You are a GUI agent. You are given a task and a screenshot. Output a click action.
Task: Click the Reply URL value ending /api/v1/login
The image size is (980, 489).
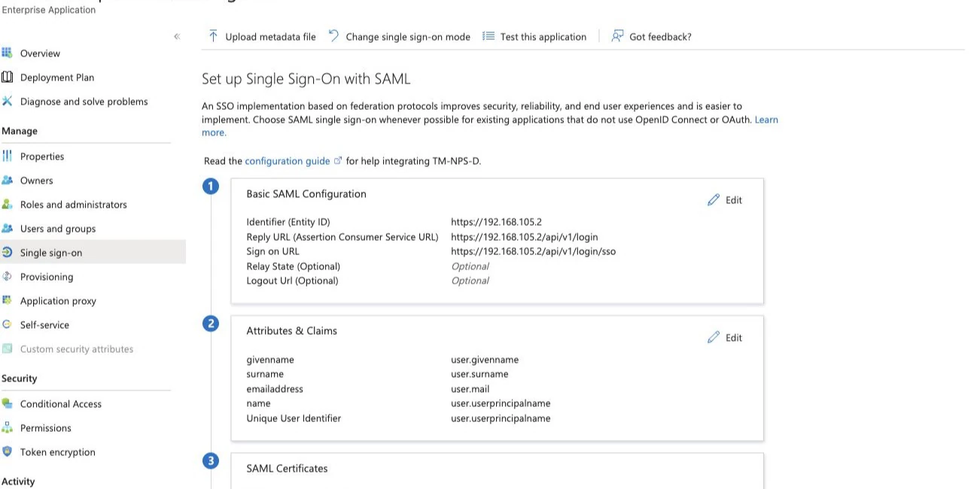click(x=525, y=237)
